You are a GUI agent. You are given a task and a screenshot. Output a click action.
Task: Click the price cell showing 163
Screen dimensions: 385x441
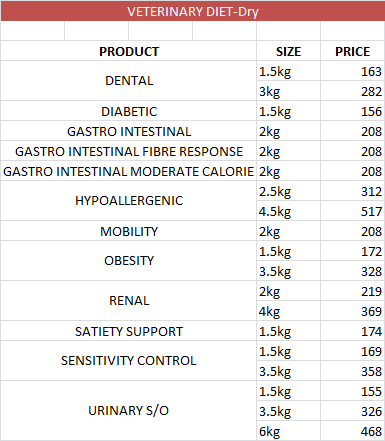[352, 71]
